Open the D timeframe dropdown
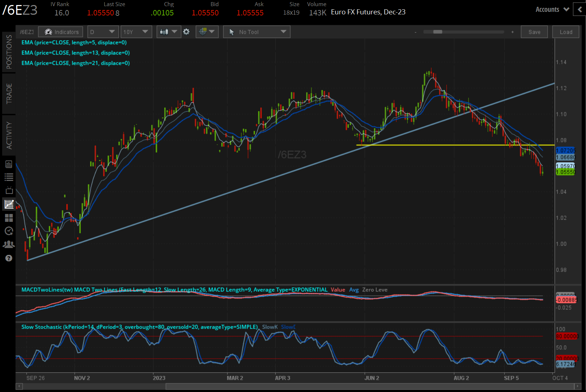 coord(103,32)
